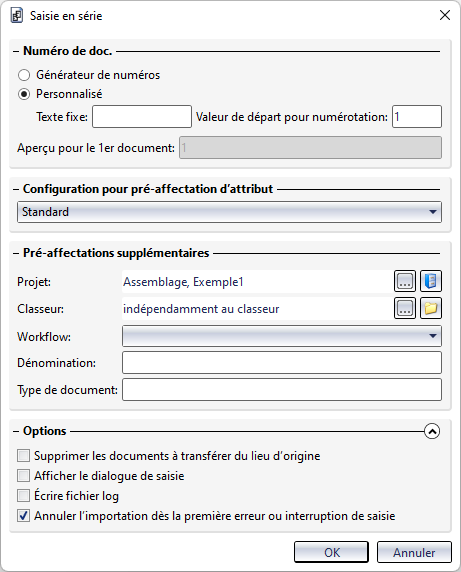Click the yellow folder icon for Classeur

[x=431, y=309]
